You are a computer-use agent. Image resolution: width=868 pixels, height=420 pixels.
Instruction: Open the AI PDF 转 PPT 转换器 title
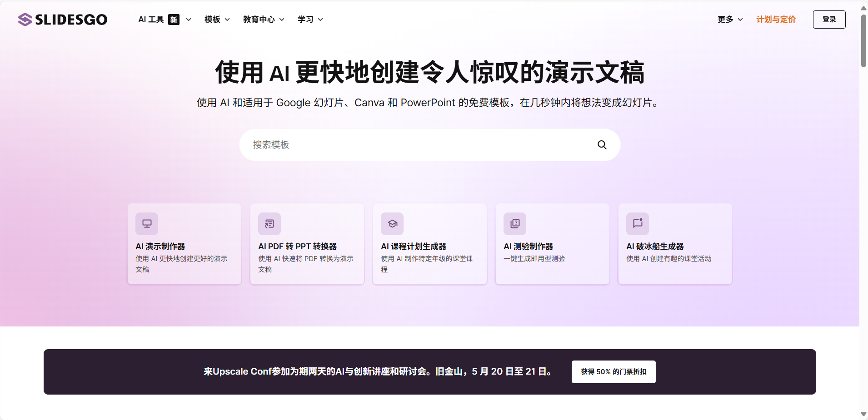point(297,247)
